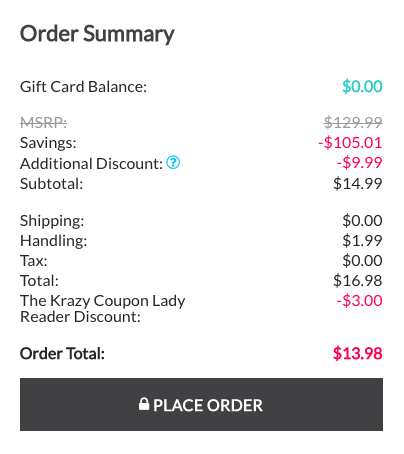Image resolution: width=404 pixels, height=454 pixels.
Task: Click the Shipping label
Action: coord(52,221)
